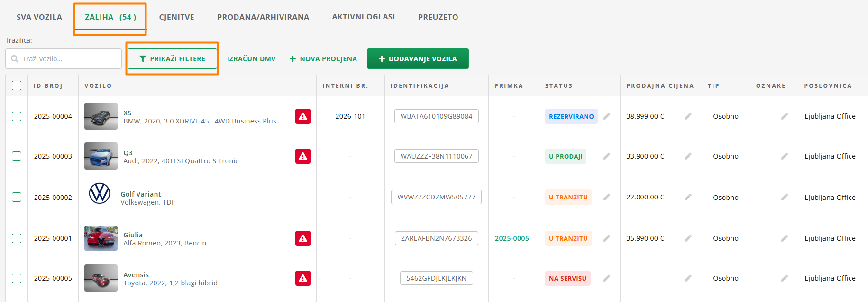
Task: Click the warning icon on the BMW X5 row
Action: pos(302,116)
